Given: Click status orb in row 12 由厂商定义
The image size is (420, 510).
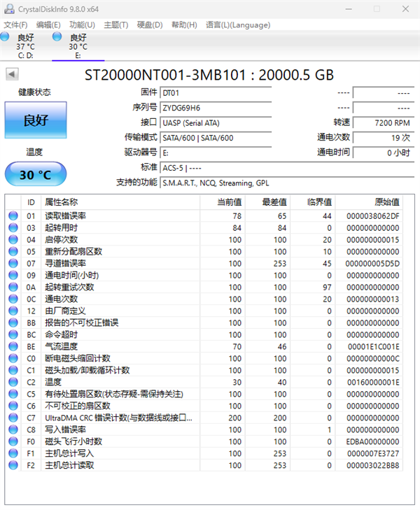Looking at the screenshot, I should coord(13,311).
